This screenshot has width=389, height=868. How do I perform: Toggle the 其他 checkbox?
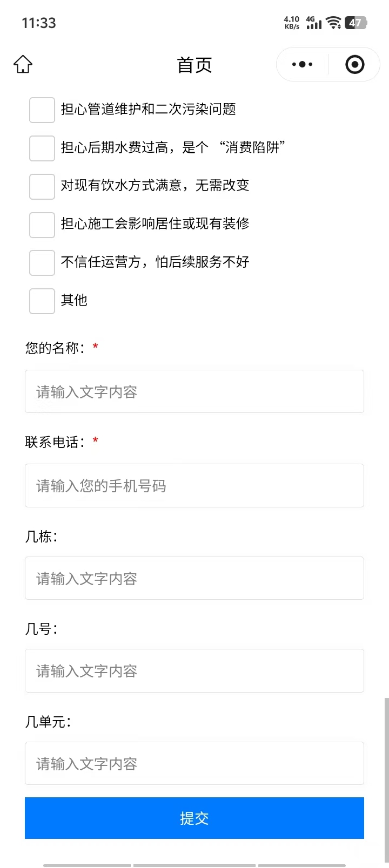coord(42,301)
